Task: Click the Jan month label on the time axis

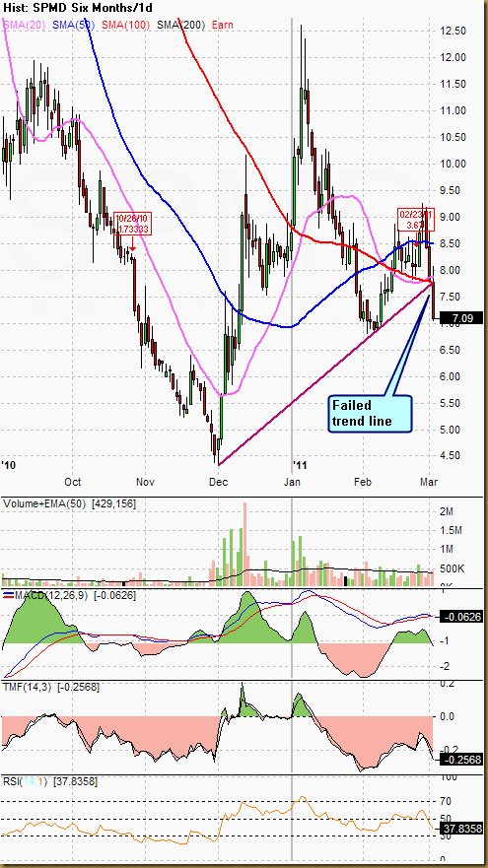Action: 292,481
